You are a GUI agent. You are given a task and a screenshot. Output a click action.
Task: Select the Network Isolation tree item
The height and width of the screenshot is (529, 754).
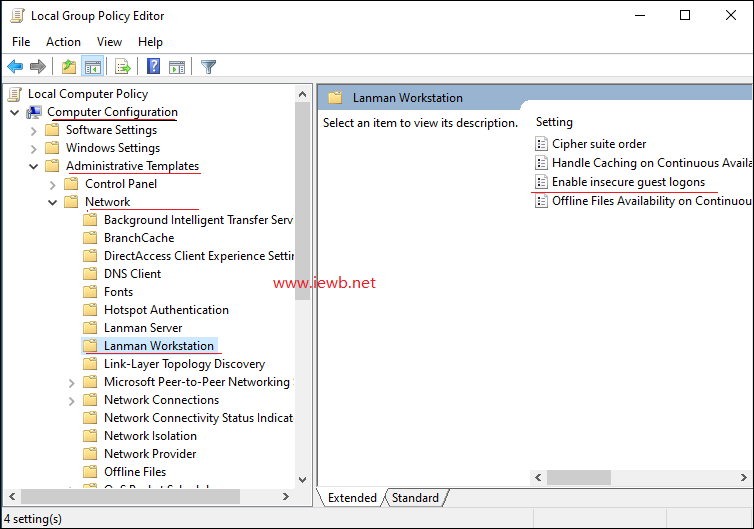tap(150, 436)
